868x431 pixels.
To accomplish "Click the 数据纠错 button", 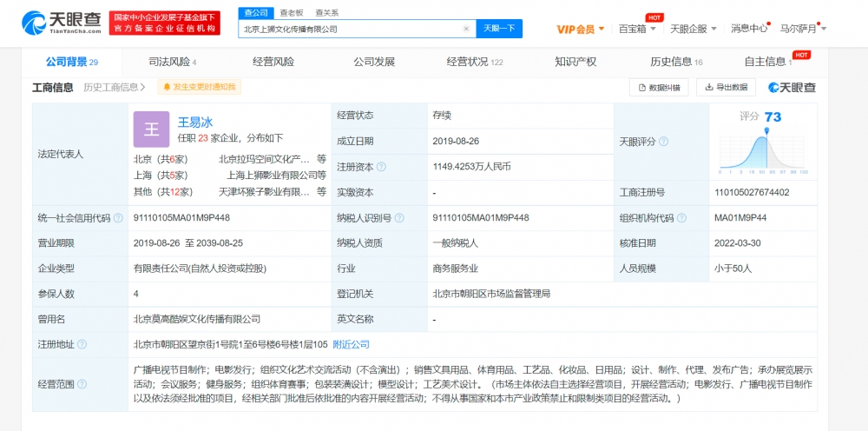I will [x=658, y=87].
